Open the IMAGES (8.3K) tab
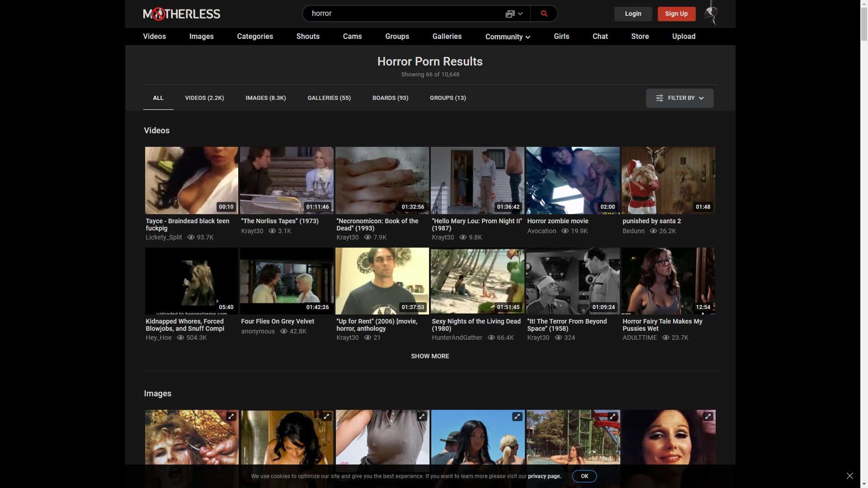Image resolution: width=868 pixels, height=488 pixels. (265, 98)
